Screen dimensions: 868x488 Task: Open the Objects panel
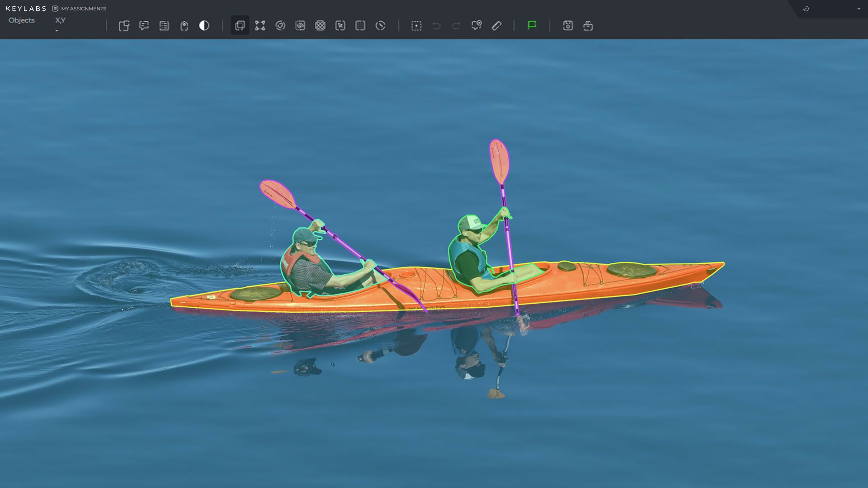(x=21, y=20)
